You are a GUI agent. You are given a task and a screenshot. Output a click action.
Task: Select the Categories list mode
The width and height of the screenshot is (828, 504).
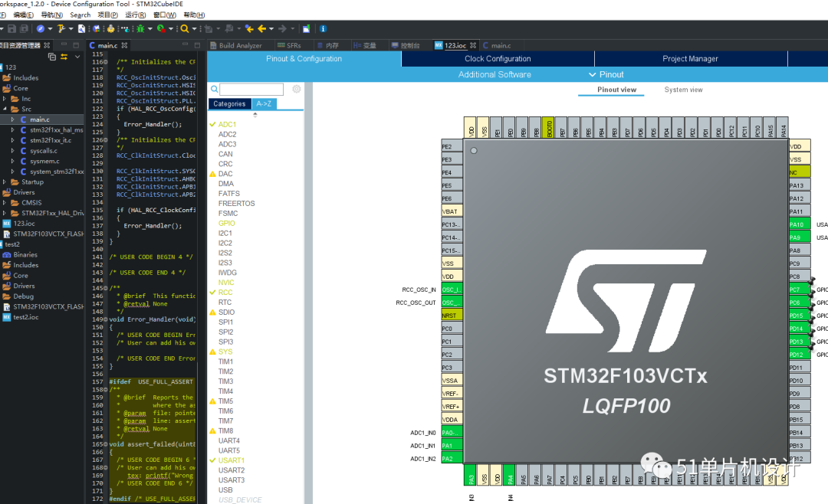(230, 104)
